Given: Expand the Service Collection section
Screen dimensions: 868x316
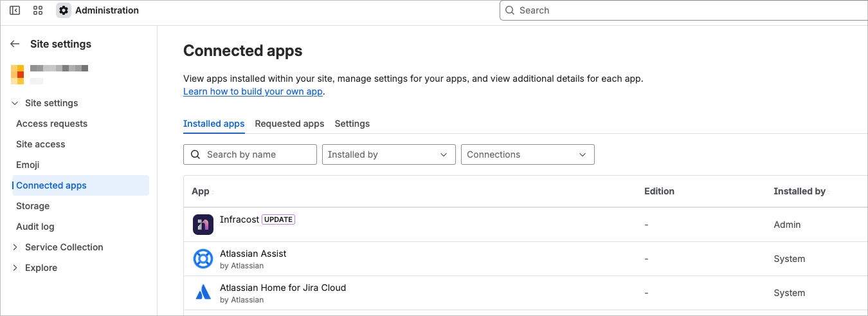Looking at the screenshot, I should pos(15,247).
